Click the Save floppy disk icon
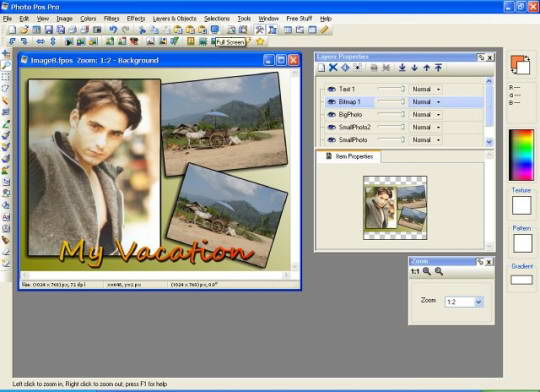The image size is (540, 392). (49, 30)
